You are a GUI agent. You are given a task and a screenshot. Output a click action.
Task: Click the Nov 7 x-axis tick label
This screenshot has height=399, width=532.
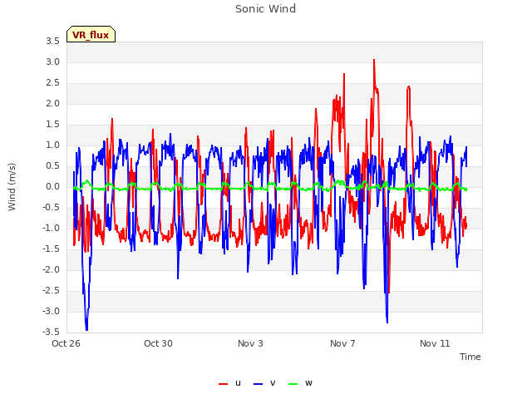[342, 343]
